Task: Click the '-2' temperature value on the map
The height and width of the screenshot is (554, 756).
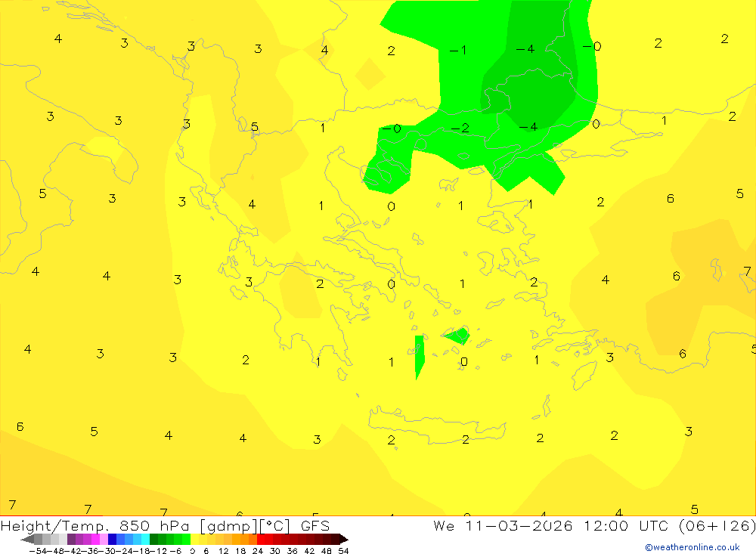Action: [x=460, y=128]
